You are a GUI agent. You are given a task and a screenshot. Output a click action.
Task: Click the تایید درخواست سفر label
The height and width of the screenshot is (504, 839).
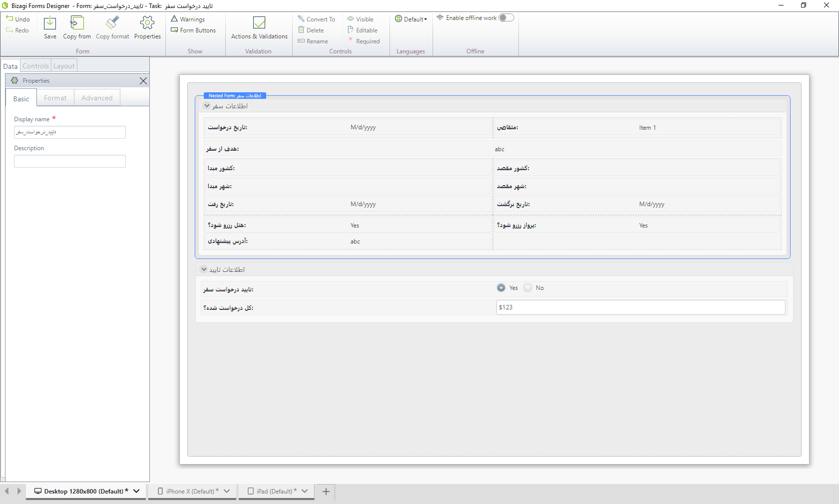tap(228, 289)
